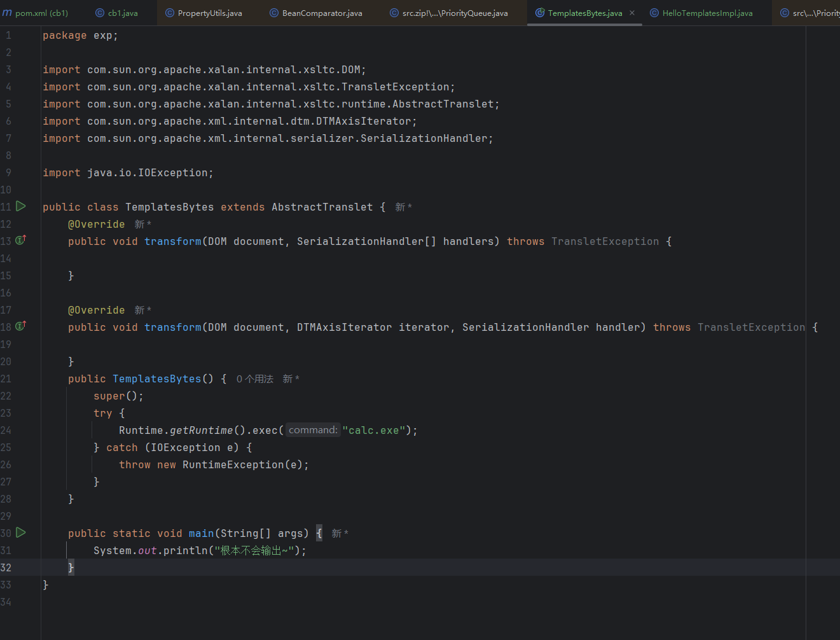Click the "0 个用法" usages hint
Image resolution: width=840 pixels, height=640 pixels.
[x=254, y=379]
